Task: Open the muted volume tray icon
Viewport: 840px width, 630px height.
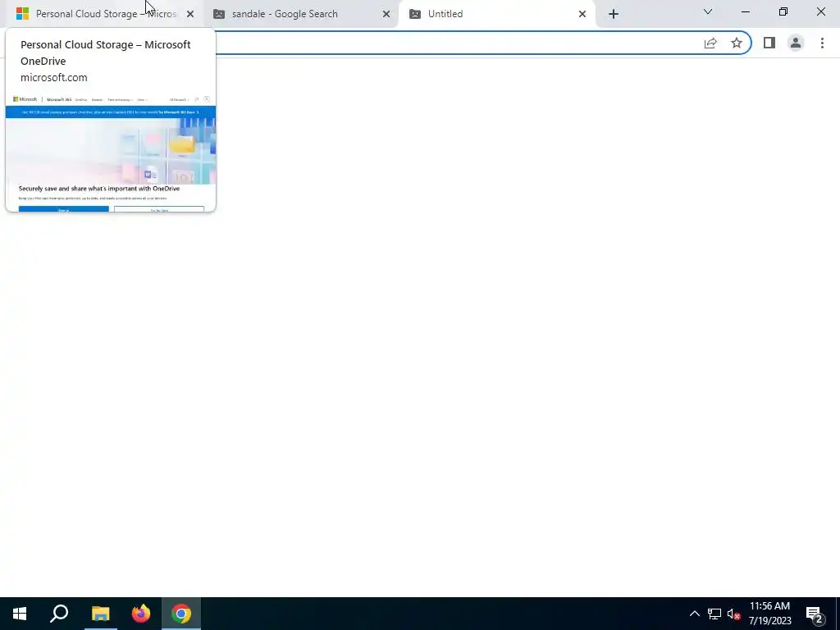Action: [x=733, y=614]
